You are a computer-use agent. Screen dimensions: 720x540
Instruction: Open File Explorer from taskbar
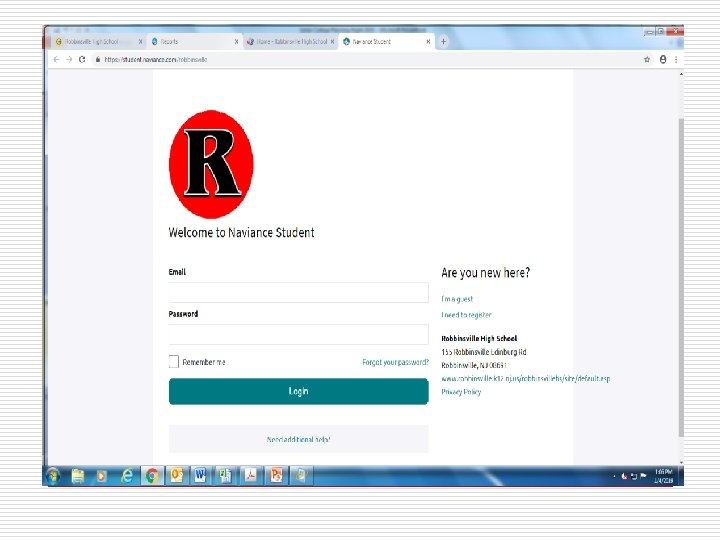pos(78,476)
